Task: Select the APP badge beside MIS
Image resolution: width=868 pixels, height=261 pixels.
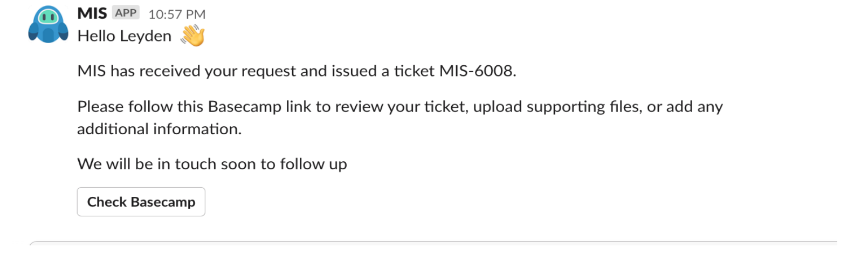Action: pos(126,13)
